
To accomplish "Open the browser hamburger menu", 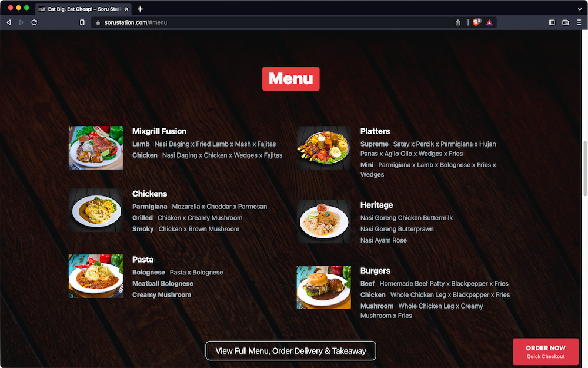I will pos(579,22).
